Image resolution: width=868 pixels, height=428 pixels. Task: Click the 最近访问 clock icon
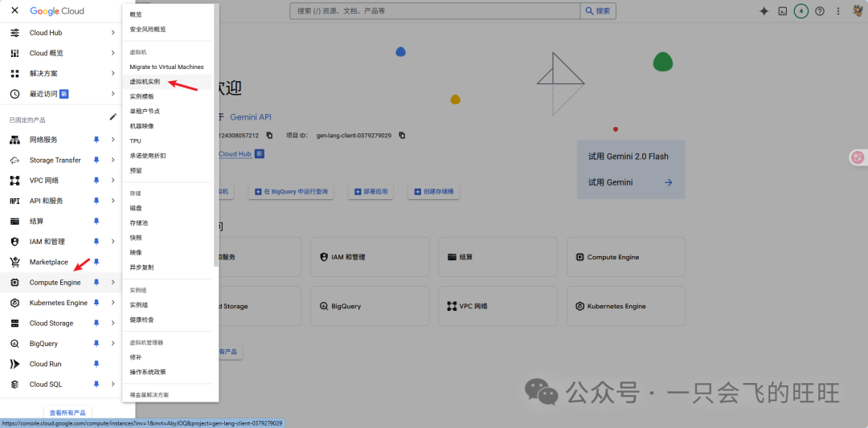point(15,94)
